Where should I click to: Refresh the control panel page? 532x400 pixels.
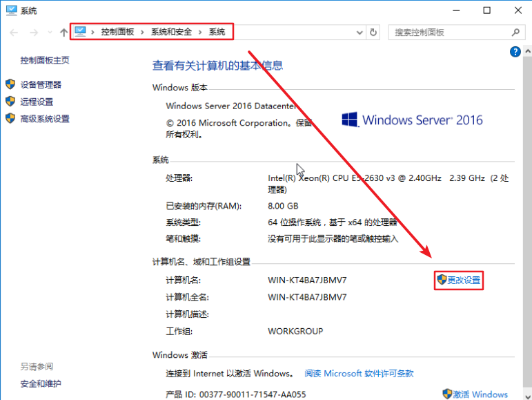[x=373, y=32]
